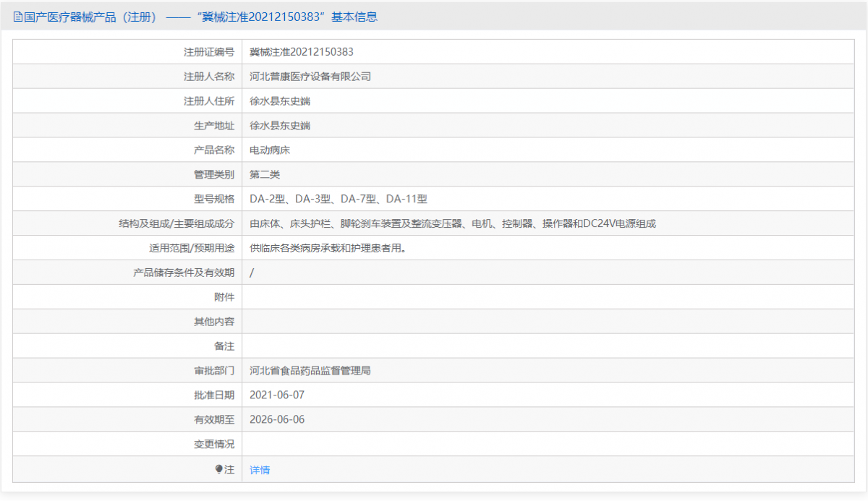Click the 其他内容 row label
This screenshot has height=501, width=868.
tap(214, 322)
